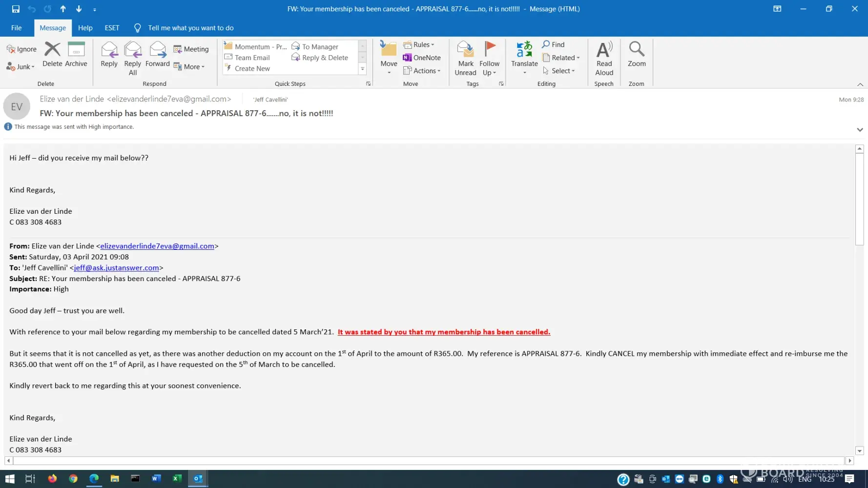Click the elizevanderlinde7eva@gmail.com link
This screenshot has width=868, height=488.
157,246
